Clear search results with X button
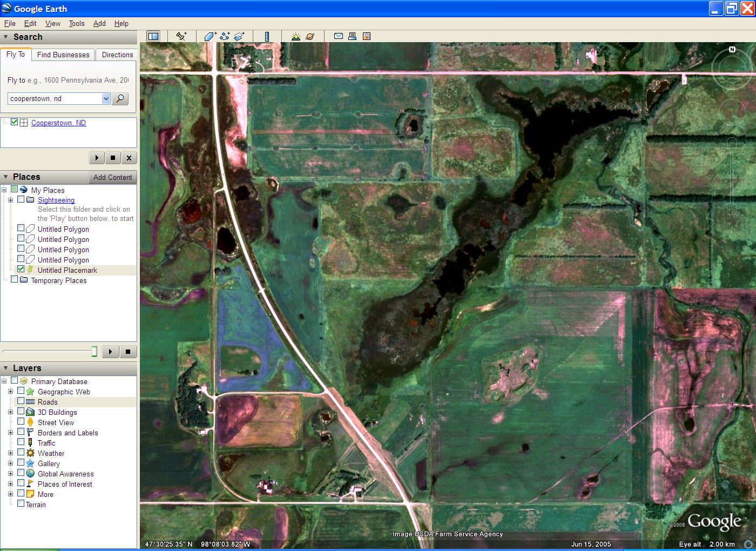The height and width of the screenshot is (551, 756). point(129,158)
